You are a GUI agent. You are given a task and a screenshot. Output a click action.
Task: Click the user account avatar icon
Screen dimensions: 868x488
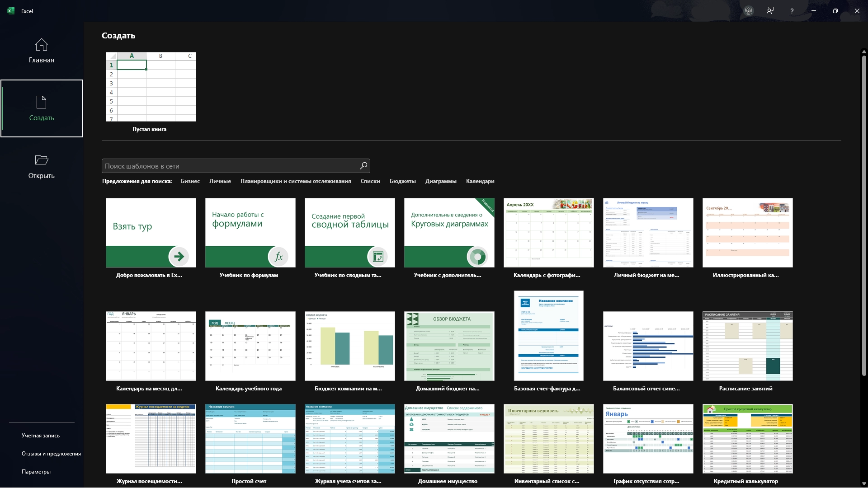(749, 11)
